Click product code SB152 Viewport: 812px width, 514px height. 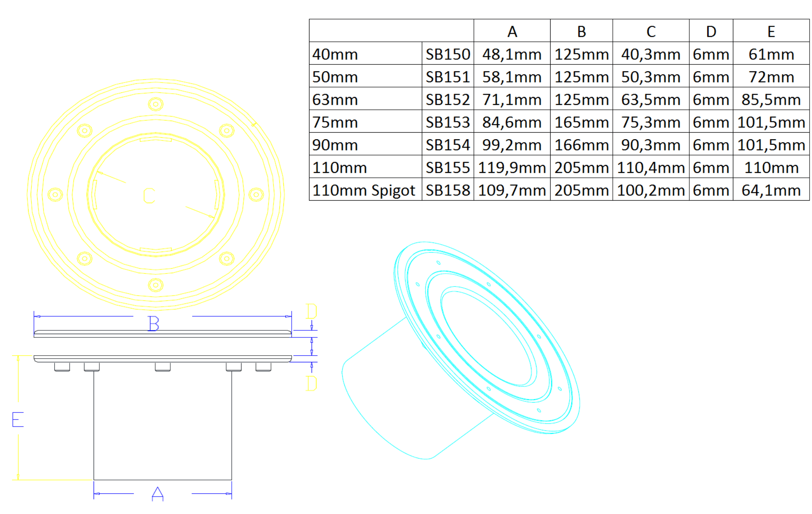pyautogui.click(x=448, y=99)
